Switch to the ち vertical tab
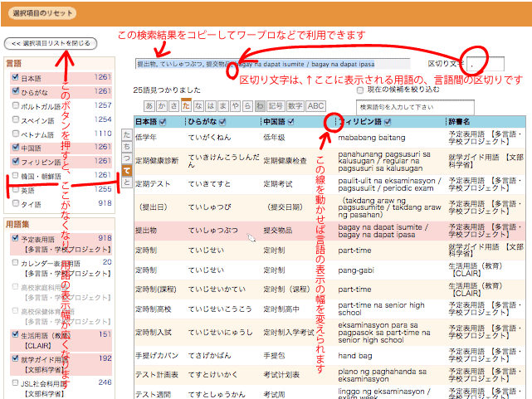532x399 pixels. click(126, 145)
